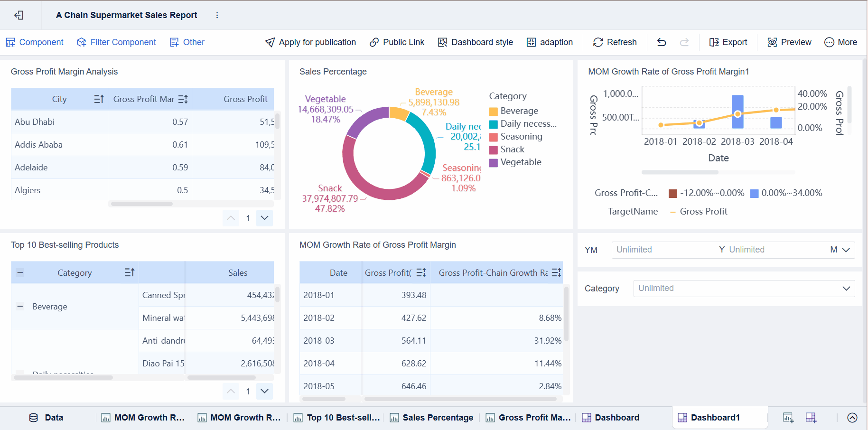Open the Export option
Image resolution: width=868 pixels, height=430 pixels.
[728, 42]
